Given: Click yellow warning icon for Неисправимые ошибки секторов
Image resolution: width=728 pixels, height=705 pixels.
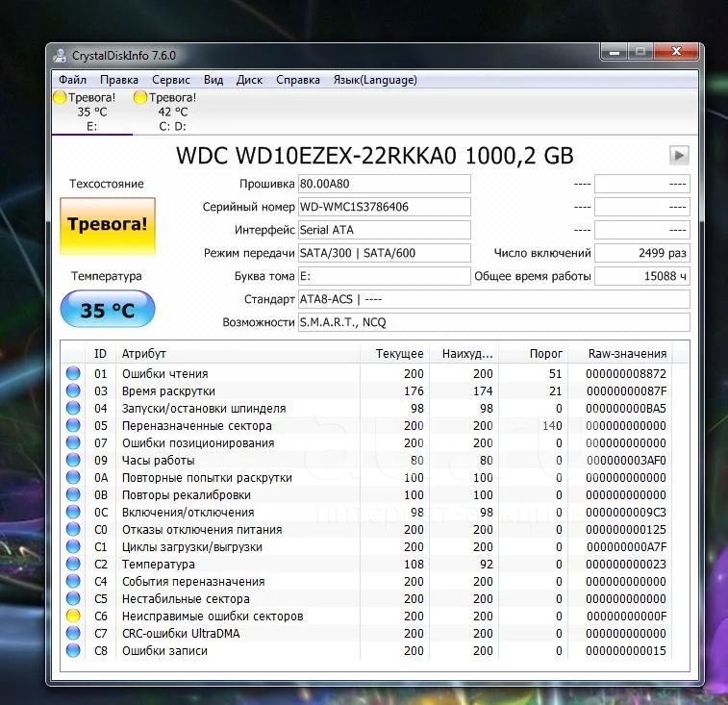Looking at the screenshot, I should (x=73, y=616).
